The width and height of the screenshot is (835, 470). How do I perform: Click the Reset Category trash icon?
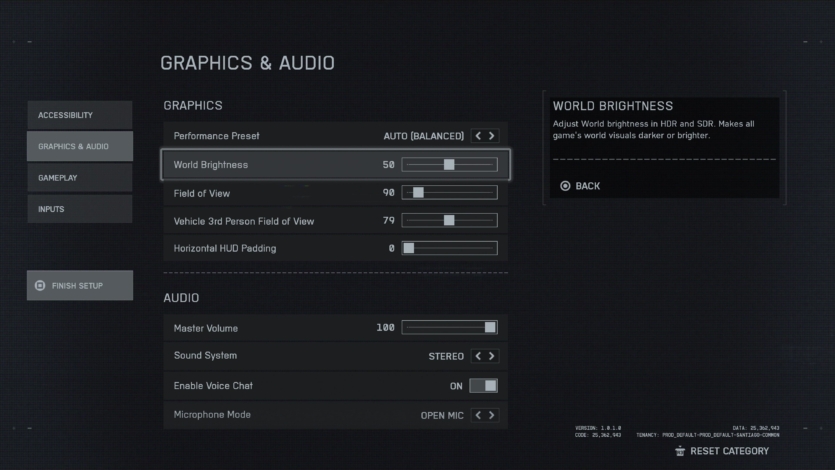click(680, 451)
